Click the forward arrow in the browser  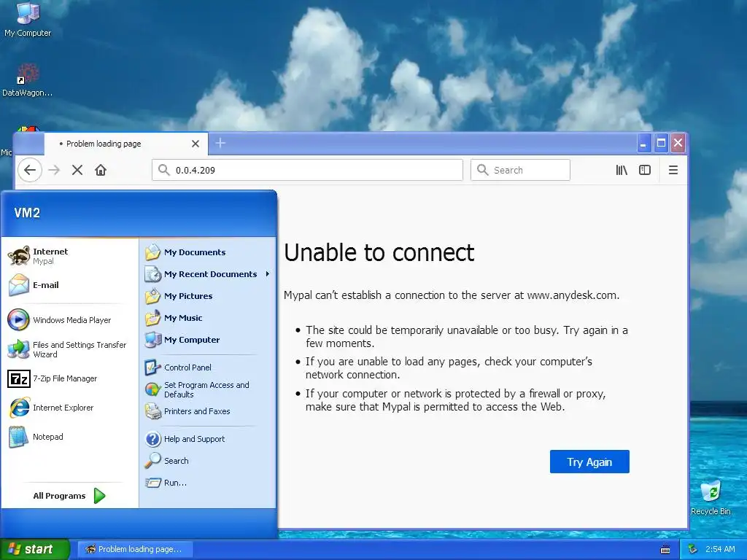pos(54,170)
